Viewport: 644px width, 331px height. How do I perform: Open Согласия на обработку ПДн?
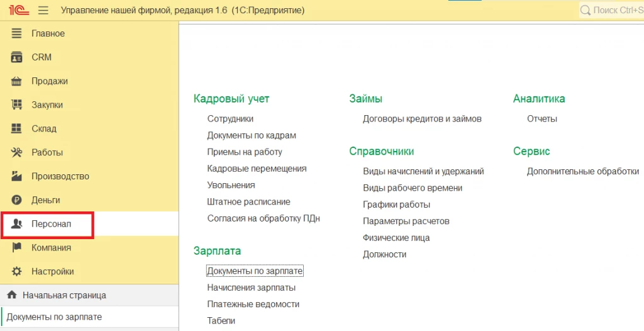(264, 218)
